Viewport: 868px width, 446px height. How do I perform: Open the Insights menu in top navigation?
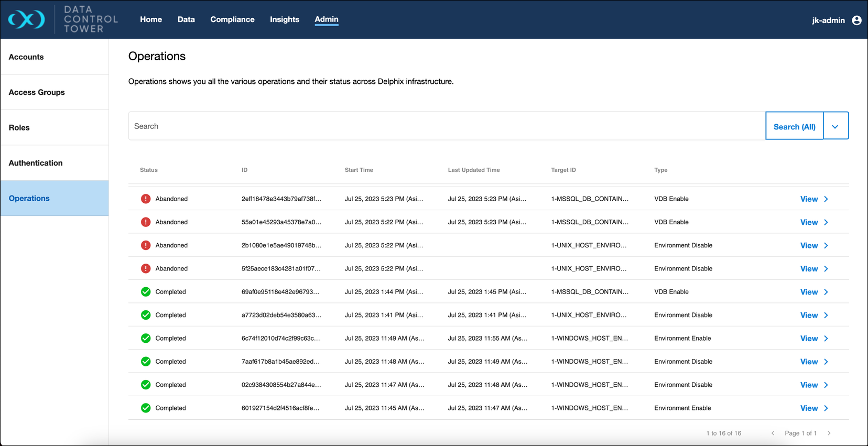[284, 19]
